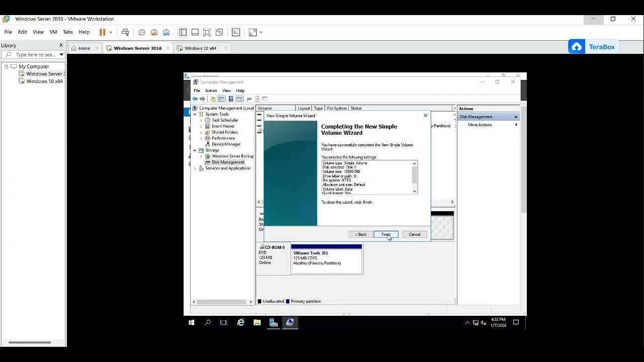Open Internet Explorer from guest taskbar

240,323
